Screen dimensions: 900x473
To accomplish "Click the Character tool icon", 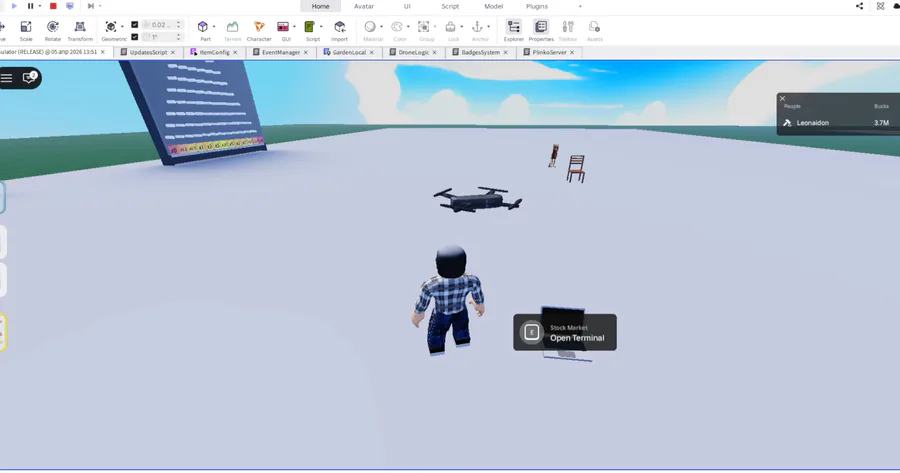I will [x=259, y=26].
